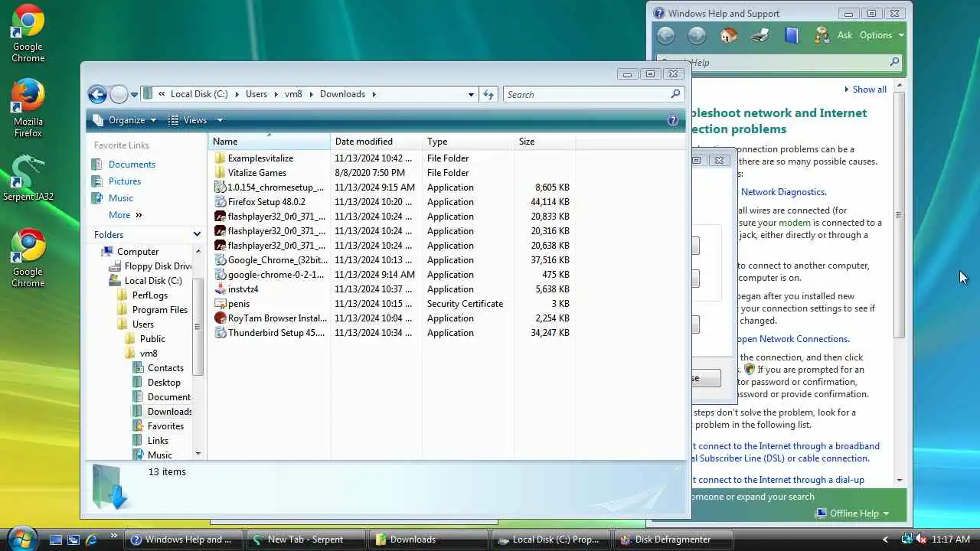Click the Home icon in Help and Support
Screen dimensions: 980x551
coord(728,35)
